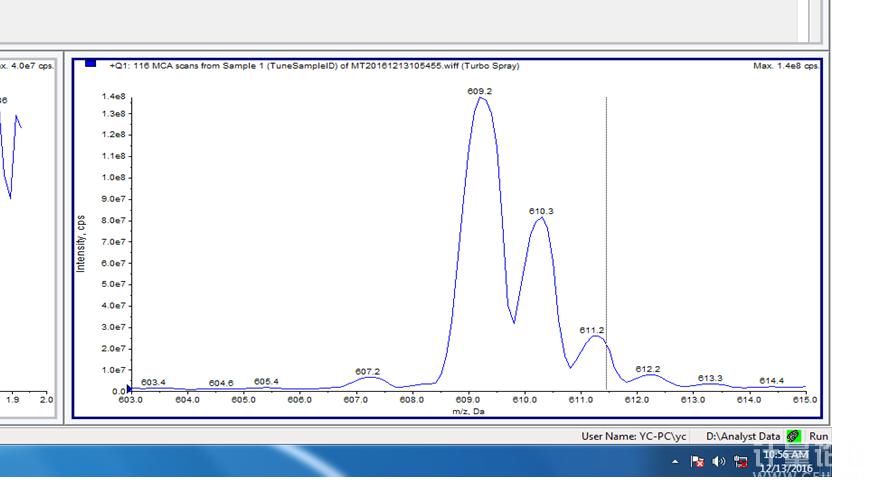Select the 605.4 peak label
875x488 pixels.
[266, 381]
